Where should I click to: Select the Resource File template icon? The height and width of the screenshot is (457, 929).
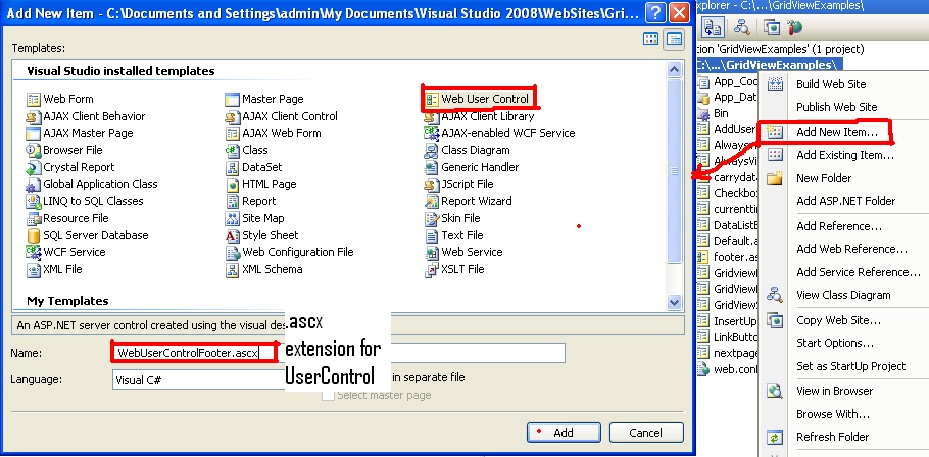pos(34,218)
